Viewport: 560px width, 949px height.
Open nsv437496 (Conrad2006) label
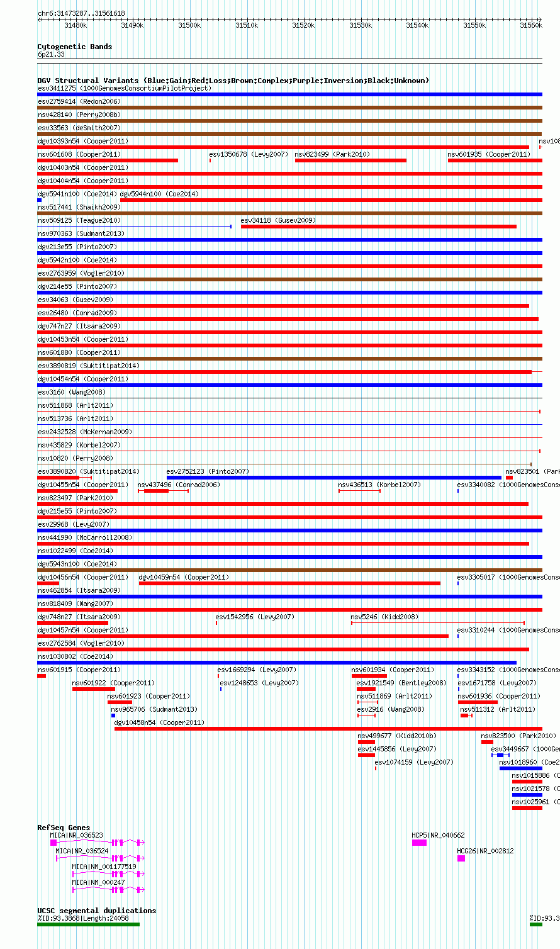179,485
